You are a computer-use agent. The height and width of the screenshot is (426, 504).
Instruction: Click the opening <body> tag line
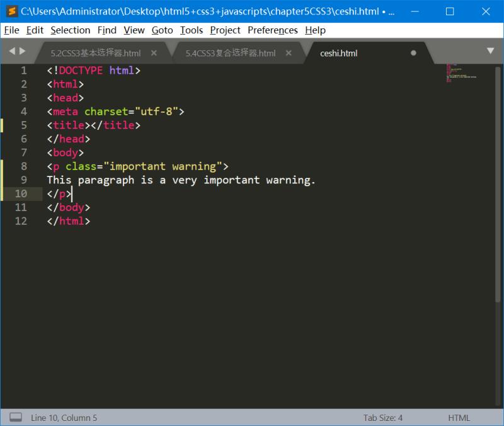(66, 153)
